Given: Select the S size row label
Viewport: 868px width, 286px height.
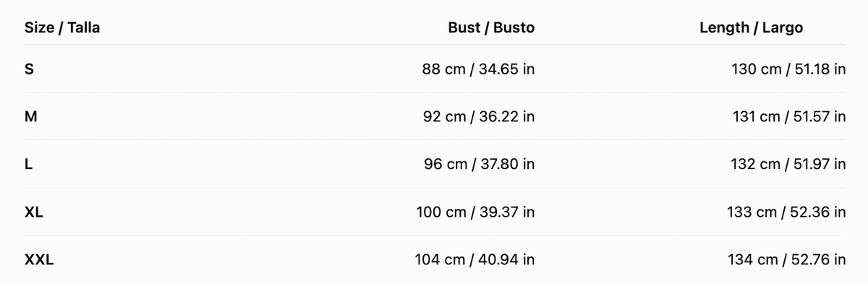Looking at the screenshot, I should (30, 70).
